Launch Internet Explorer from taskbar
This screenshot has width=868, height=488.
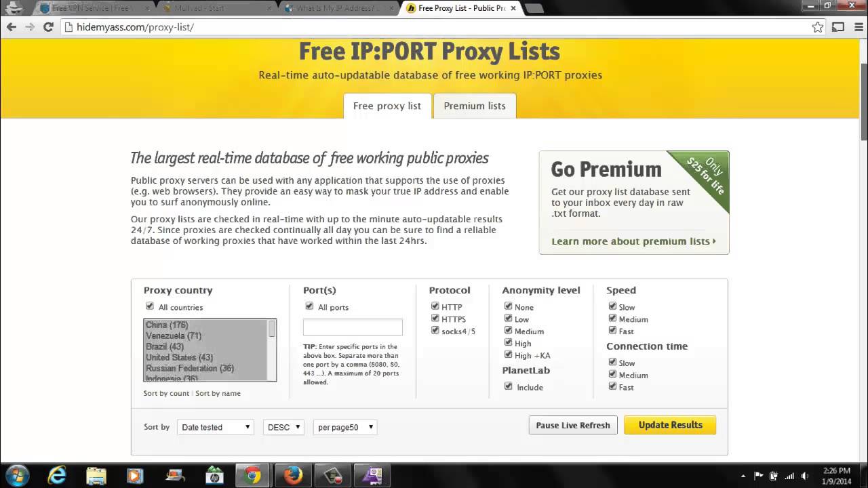tap(57, 475)
